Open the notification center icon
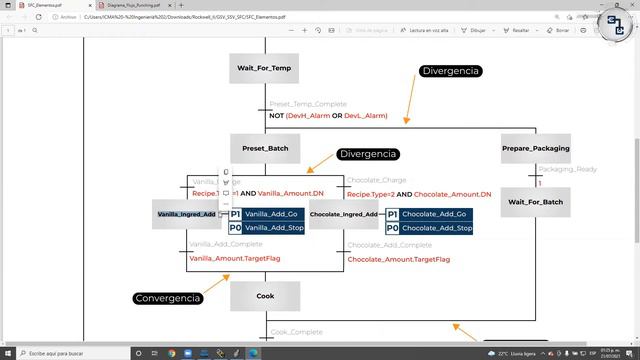640x360 pixels. click(629, 353)
